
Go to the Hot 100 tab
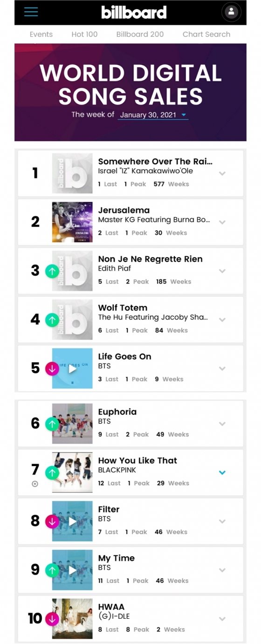[84, 34]
